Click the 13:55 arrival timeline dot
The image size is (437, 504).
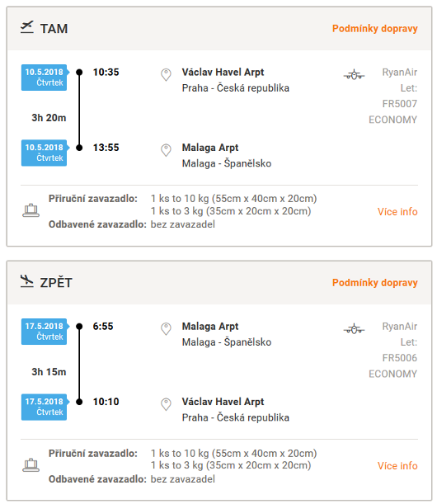(79, 148)
